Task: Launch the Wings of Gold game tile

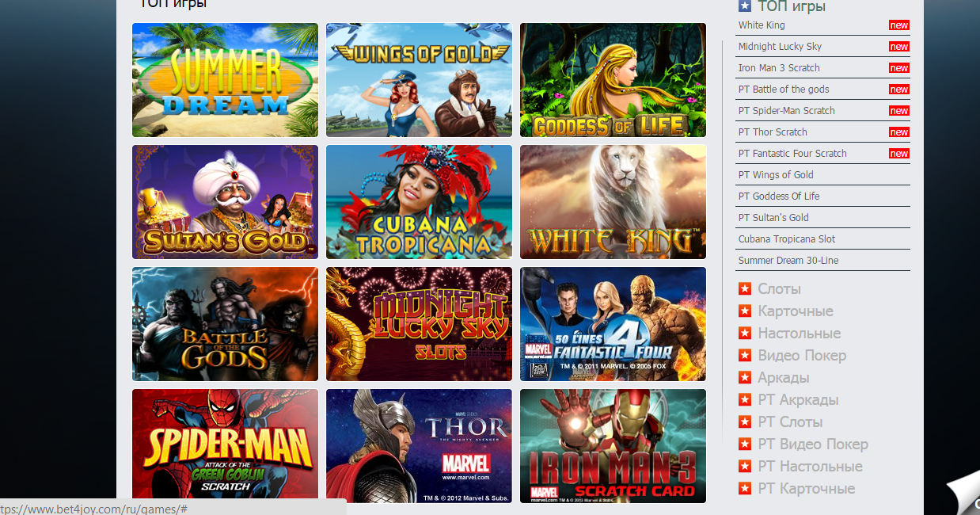Action: (419, 80)
